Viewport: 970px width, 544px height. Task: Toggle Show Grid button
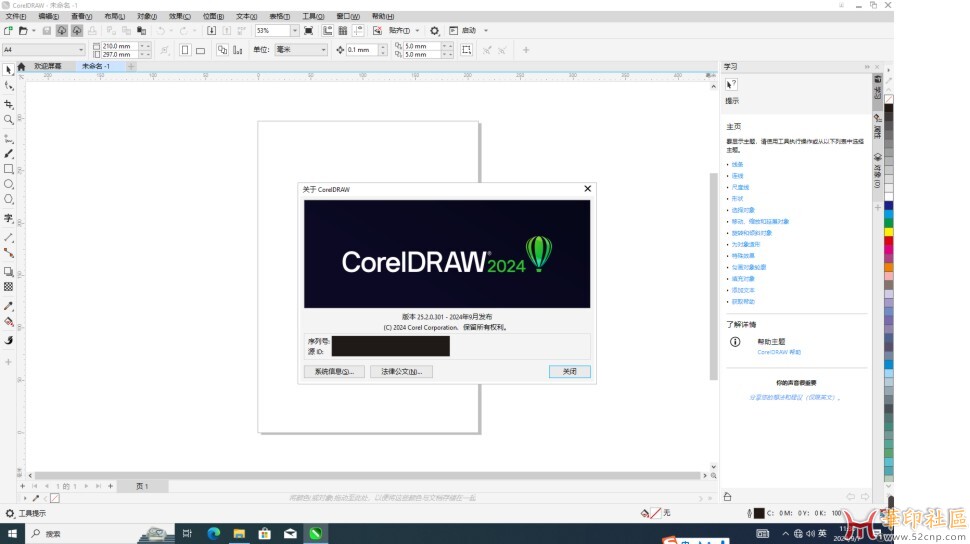pos(343,30)
